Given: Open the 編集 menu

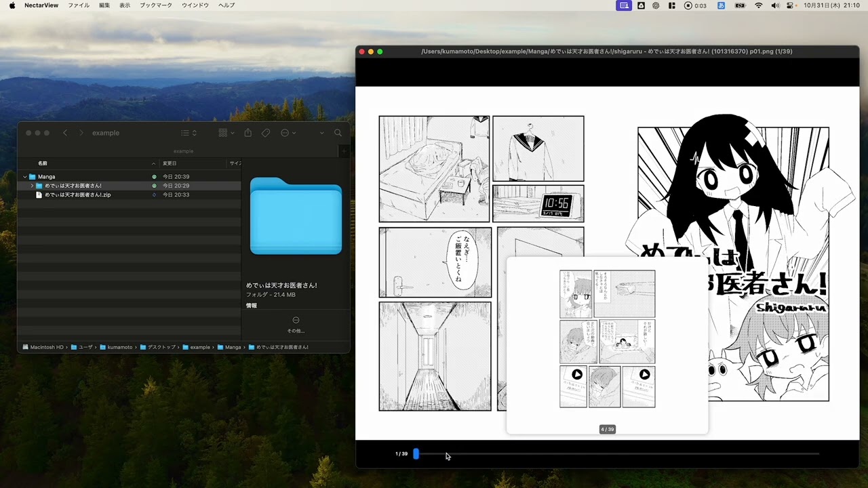Looking at the screenshot, I should click(x=104, y=5).
